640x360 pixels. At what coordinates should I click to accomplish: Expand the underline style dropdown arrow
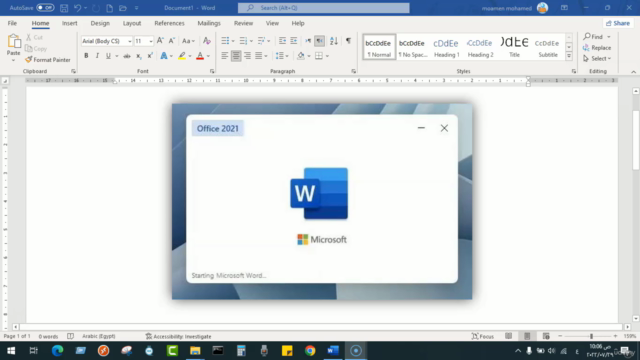coord(117,56)
